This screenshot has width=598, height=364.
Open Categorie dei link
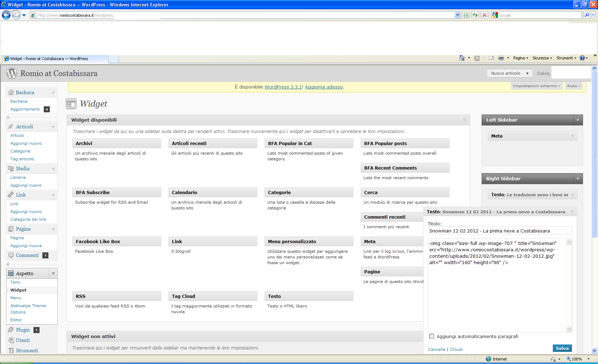[28, 219]
